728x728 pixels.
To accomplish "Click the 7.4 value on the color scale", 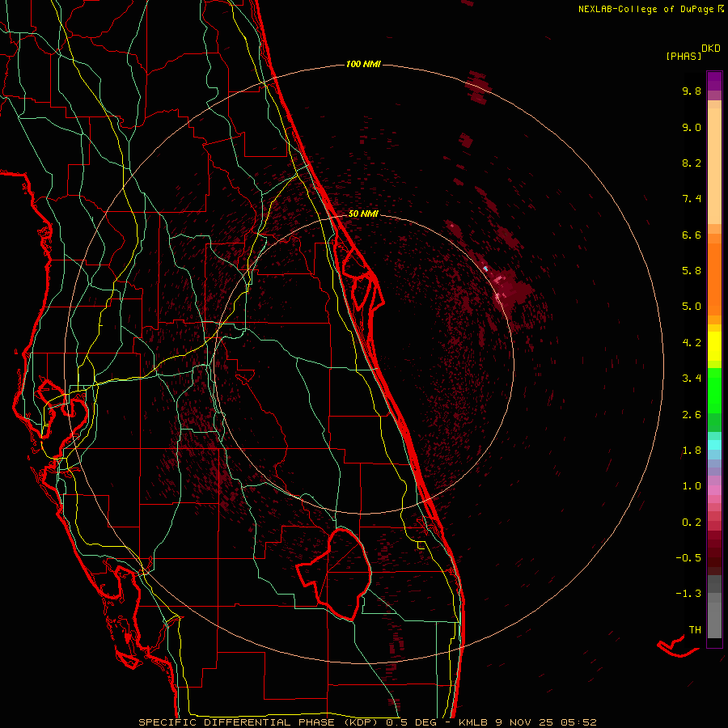I will pyautogui.click(x=692, y=199).
